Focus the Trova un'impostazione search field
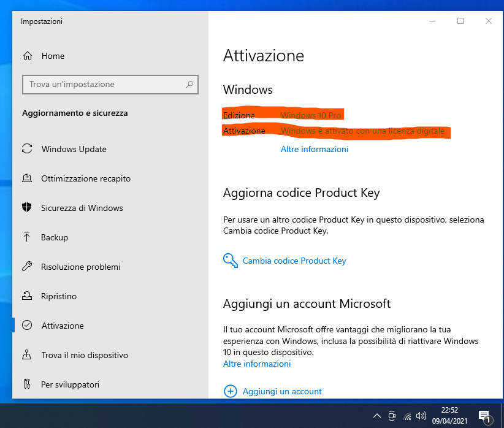 110,85
